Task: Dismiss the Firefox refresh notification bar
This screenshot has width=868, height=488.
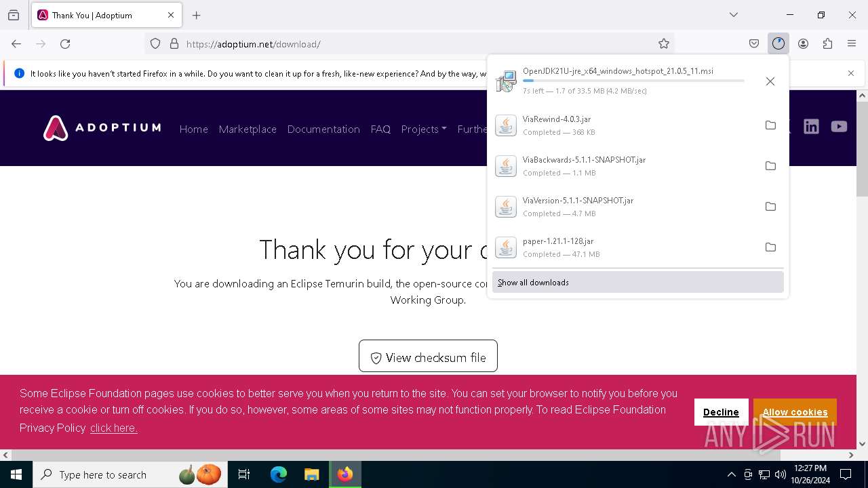Action: pos(851,73)
